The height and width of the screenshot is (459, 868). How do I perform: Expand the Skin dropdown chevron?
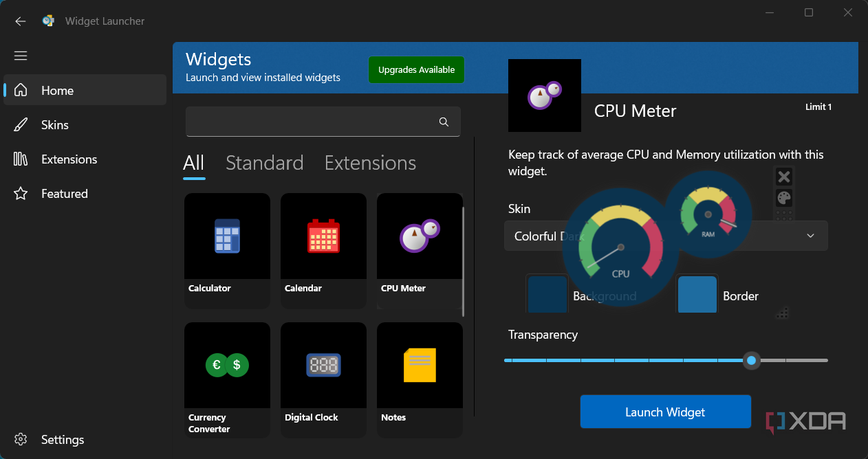coord(810,236)
